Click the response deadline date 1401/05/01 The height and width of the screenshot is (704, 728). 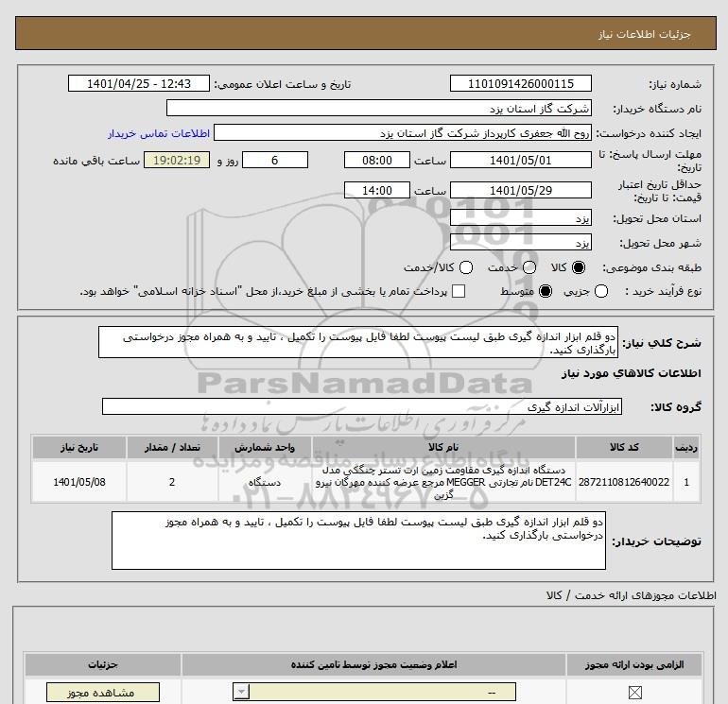(520, 160)
